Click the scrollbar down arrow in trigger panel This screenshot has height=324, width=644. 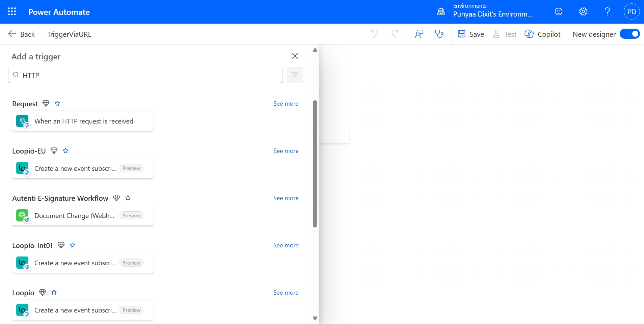tap(315, 318)
